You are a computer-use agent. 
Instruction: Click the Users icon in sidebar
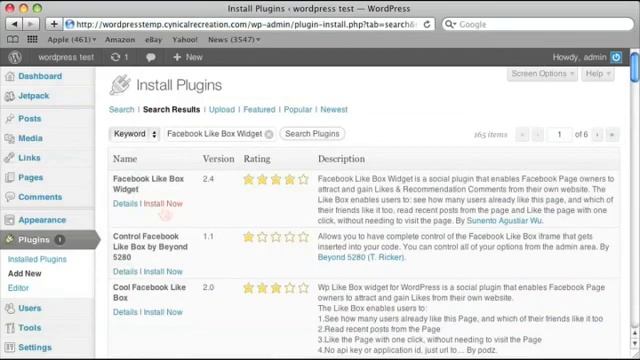coord(10,308)
